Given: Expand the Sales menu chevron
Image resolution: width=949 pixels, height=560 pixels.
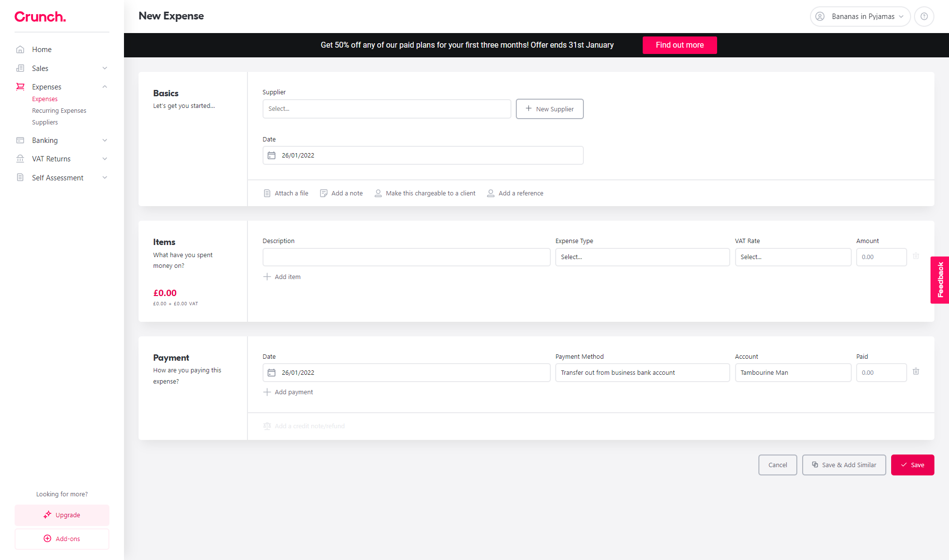Looking at the screenshot, I should (x=105, y=69).
